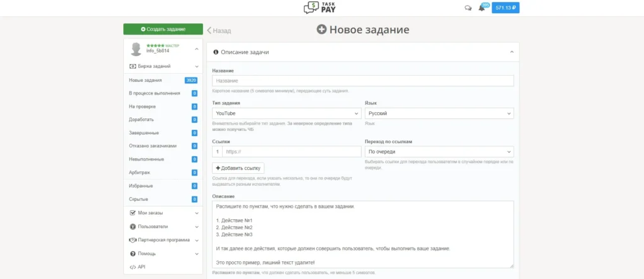
Task: Expand the Мои заказы chevron
Action: [x=197, y=213]
